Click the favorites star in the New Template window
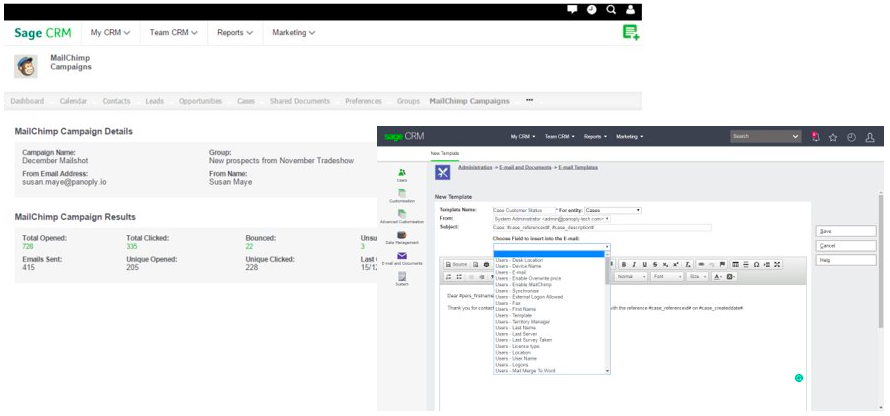This screenshot has width=890, height=416. pos(833,137)
